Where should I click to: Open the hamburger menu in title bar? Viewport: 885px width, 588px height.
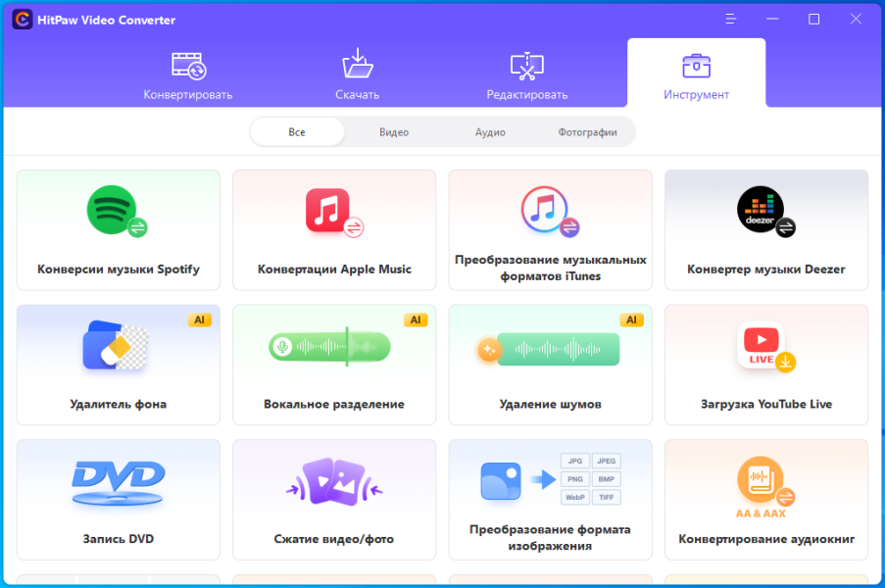tap(731, 20)
